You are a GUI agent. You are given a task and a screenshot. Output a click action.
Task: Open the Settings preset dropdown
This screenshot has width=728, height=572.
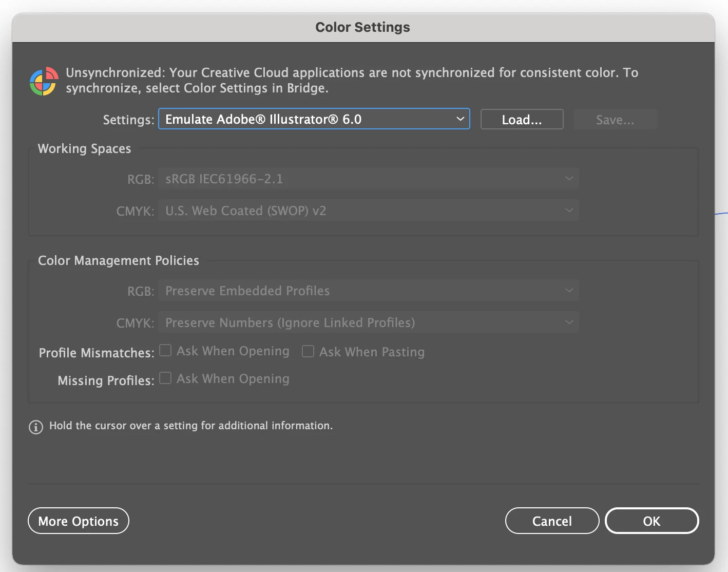coord(314,119)
